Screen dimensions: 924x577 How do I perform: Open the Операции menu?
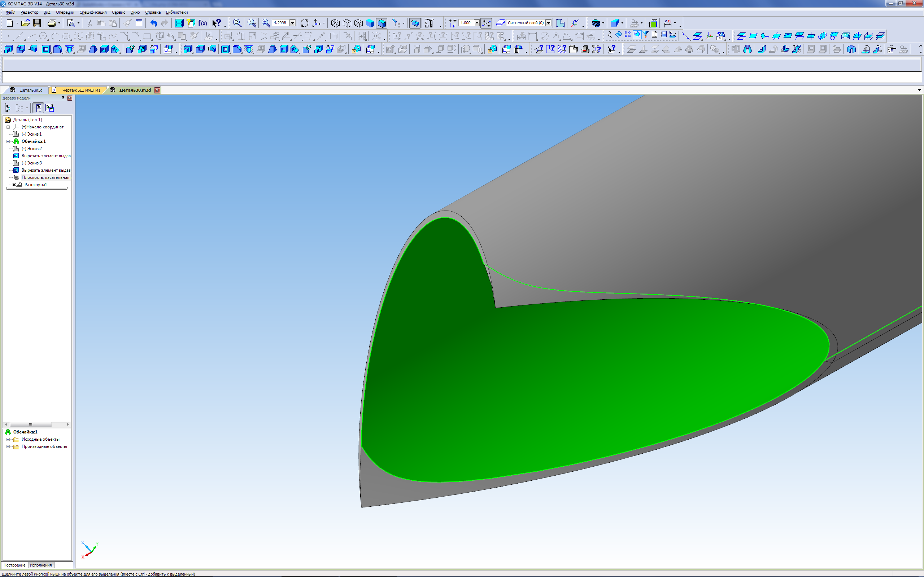coord(65,12)
